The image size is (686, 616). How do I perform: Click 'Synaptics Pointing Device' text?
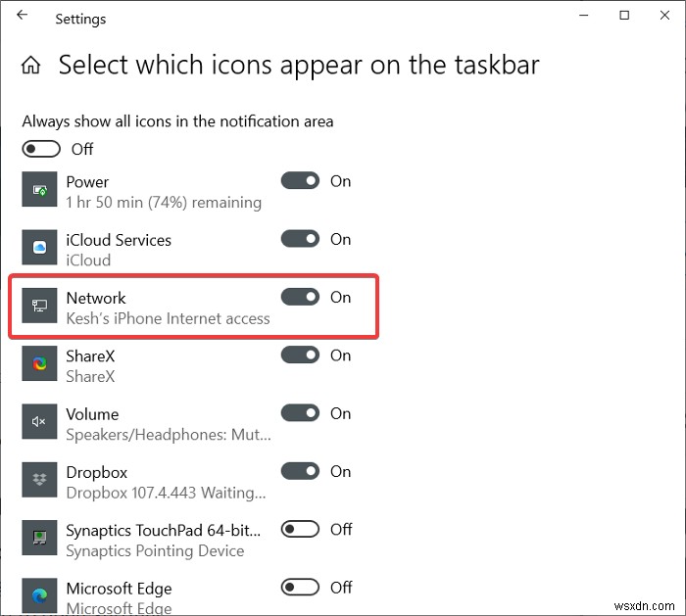click(155, 550)
